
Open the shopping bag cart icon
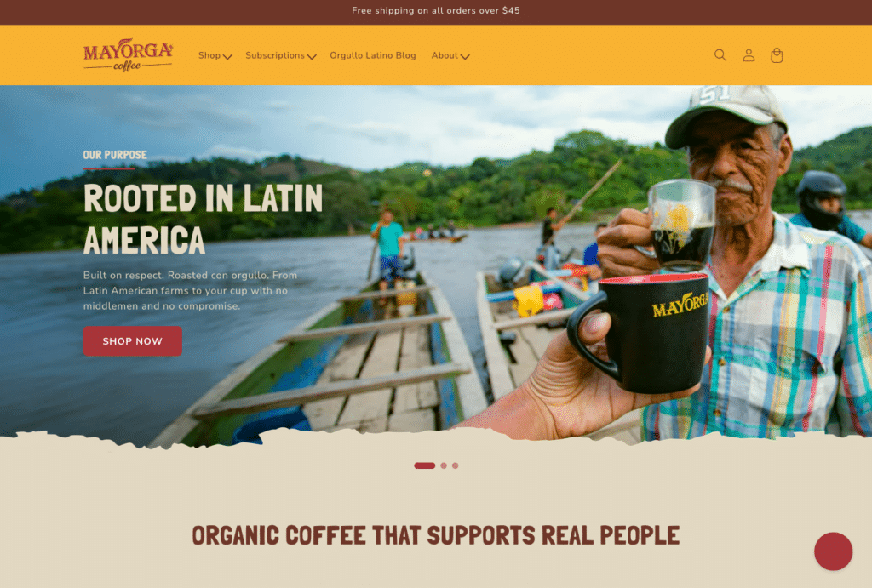777,55
